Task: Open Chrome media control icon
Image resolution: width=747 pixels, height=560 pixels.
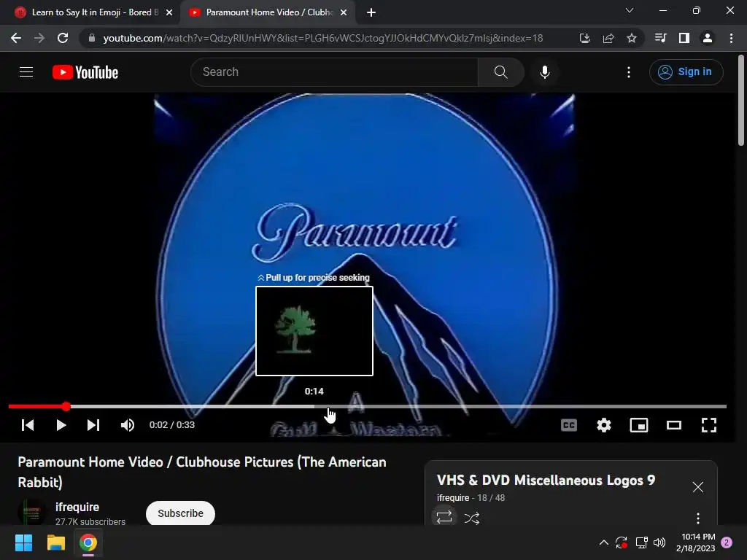Action: 660,38
